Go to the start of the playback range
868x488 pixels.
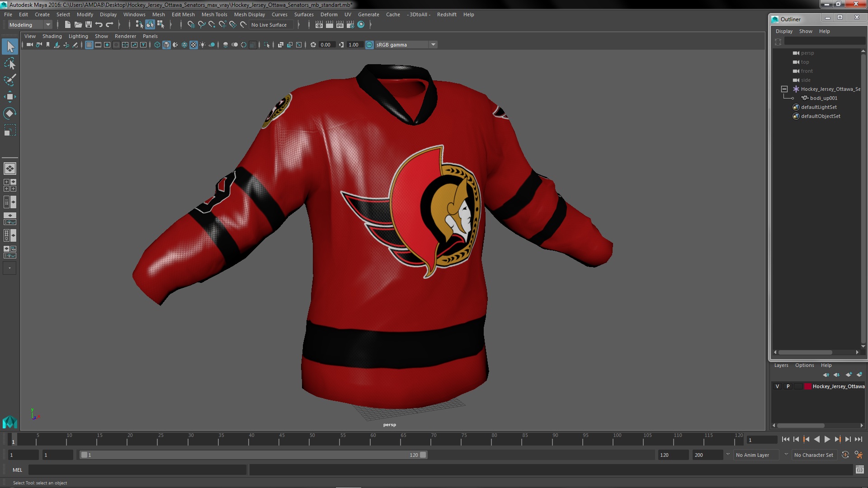coord(785,439)
